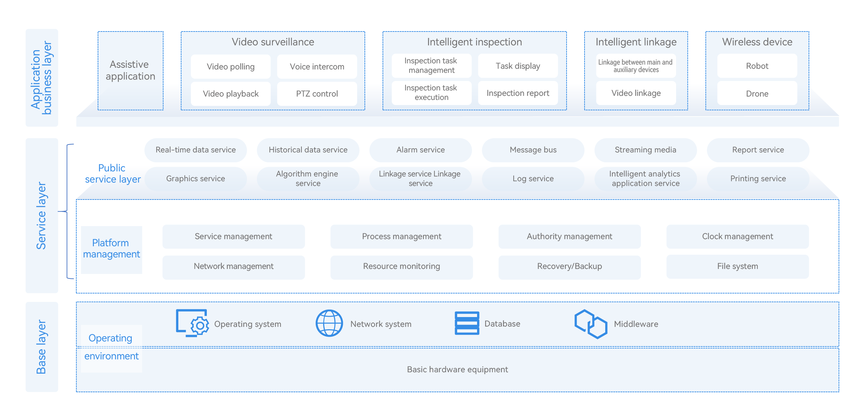Click the Public service layer label

click(113, 173)
